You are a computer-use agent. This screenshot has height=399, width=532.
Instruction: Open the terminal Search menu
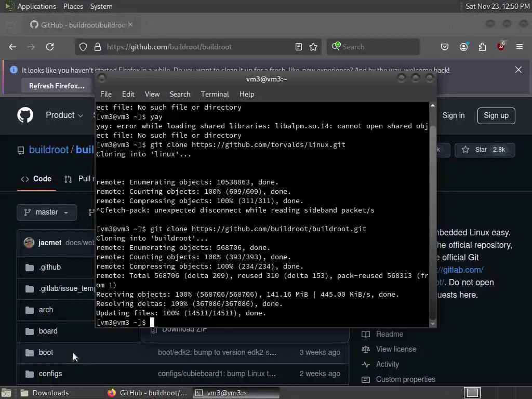point(180,95)
